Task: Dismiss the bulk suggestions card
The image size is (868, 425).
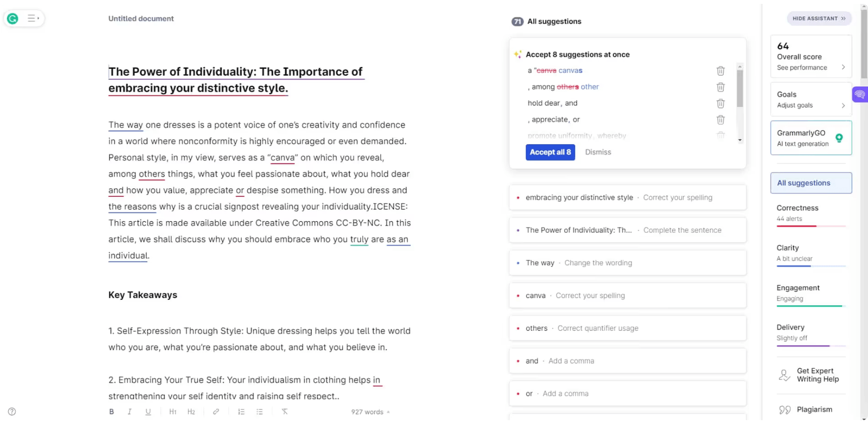Action: [598, 152]
